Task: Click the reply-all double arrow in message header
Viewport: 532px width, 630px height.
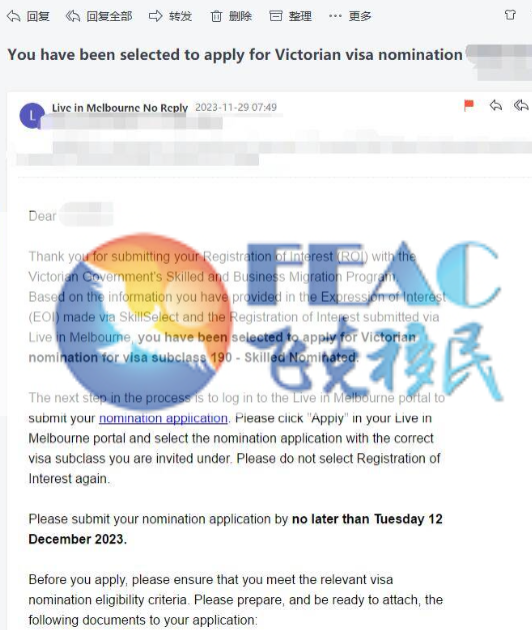Action: (521, 106)
